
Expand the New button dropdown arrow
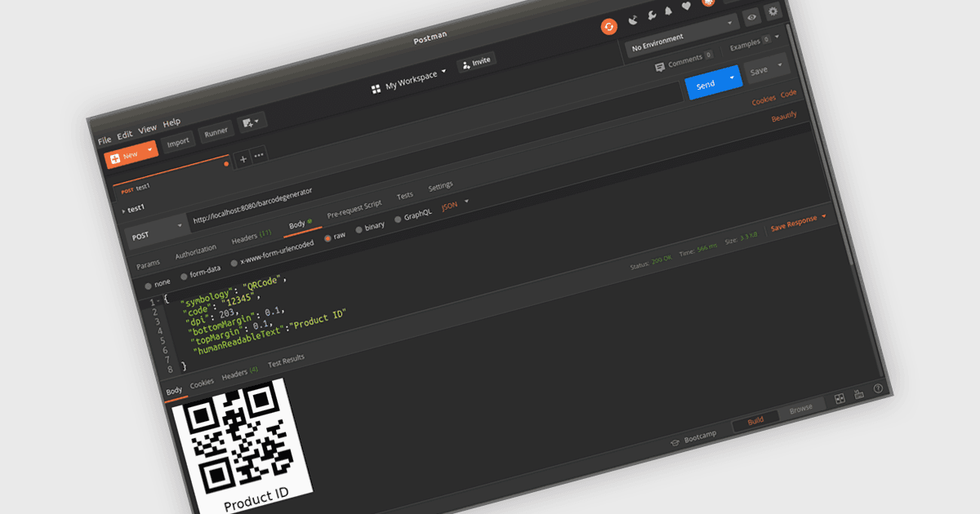[x=149, y=150]
